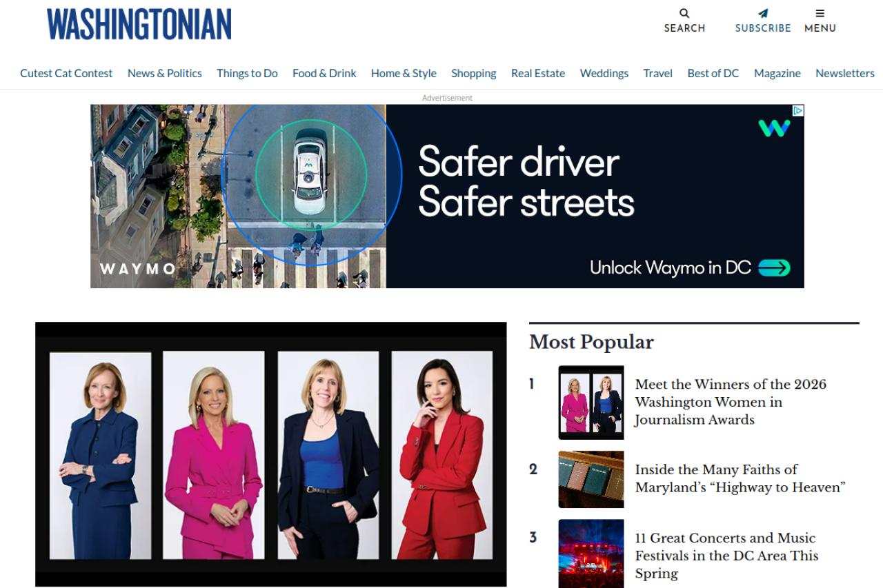
Task: Open the 11 Great Concerts article link
Action: click(x=726, y=556)
